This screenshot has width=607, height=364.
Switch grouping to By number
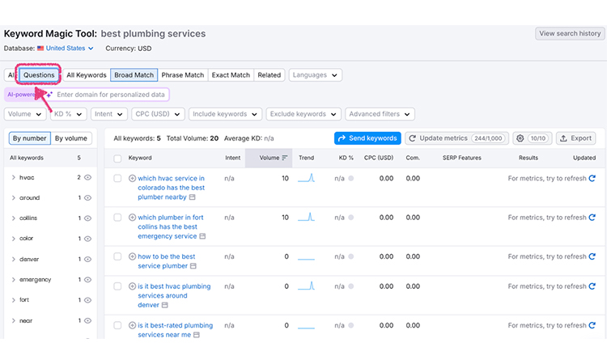29,138
